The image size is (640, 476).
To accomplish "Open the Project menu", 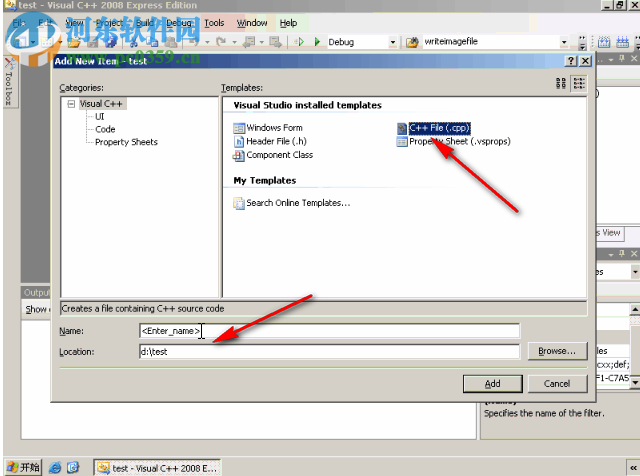I will (109, 23).
